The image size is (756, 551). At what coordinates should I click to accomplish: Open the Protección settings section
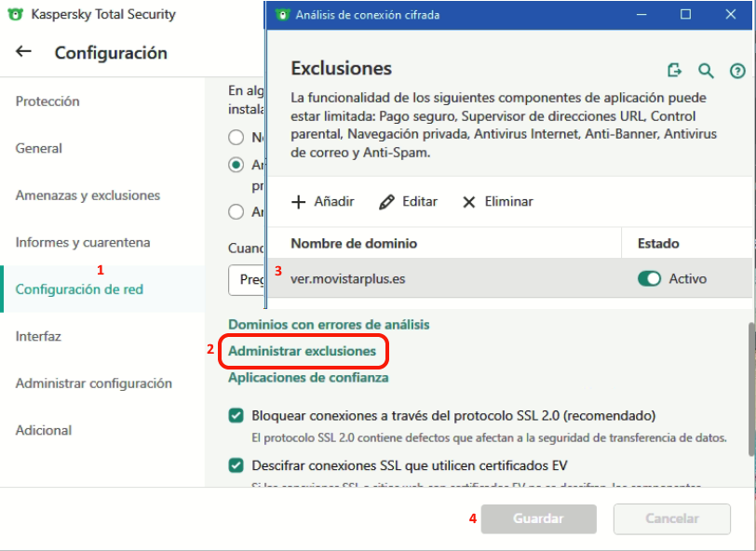pos(47,101)
